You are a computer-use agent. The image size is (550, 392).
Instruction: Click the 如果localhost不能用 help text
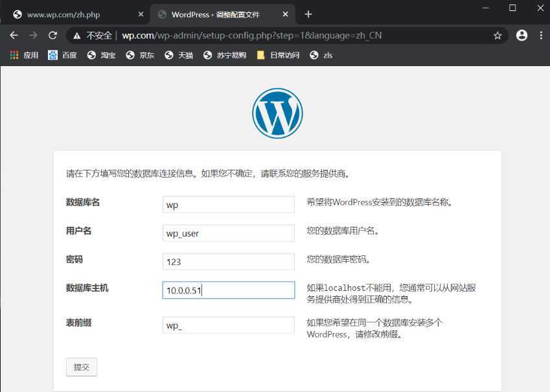pos(391,294)
